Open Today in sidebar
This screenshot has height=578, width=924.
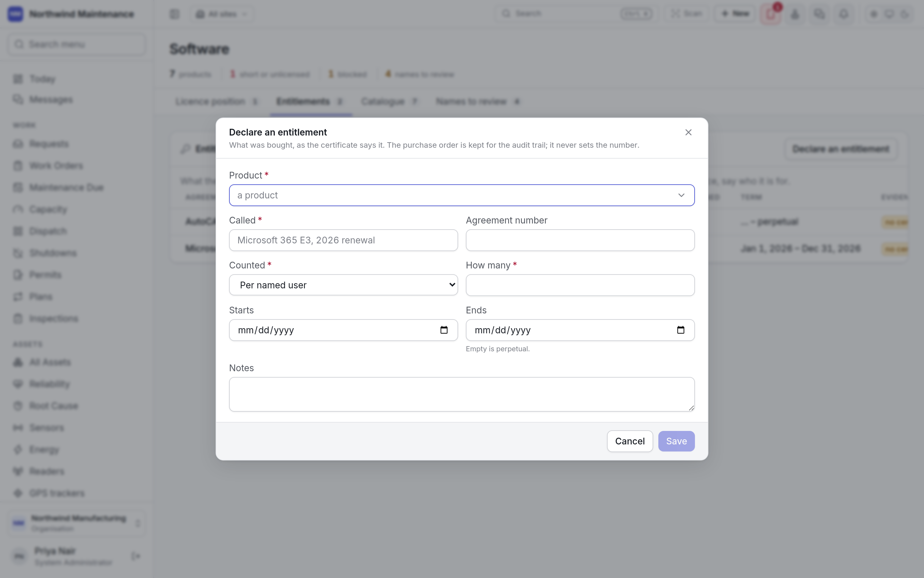(76, 79)
